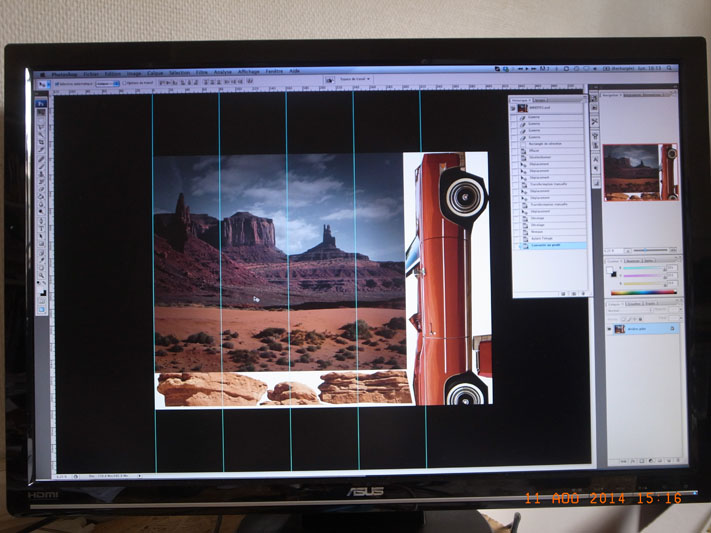Delete layer with Calques panel trash icon
The height and width of the screenshot is (533, 711).
[x=677, y=460]
